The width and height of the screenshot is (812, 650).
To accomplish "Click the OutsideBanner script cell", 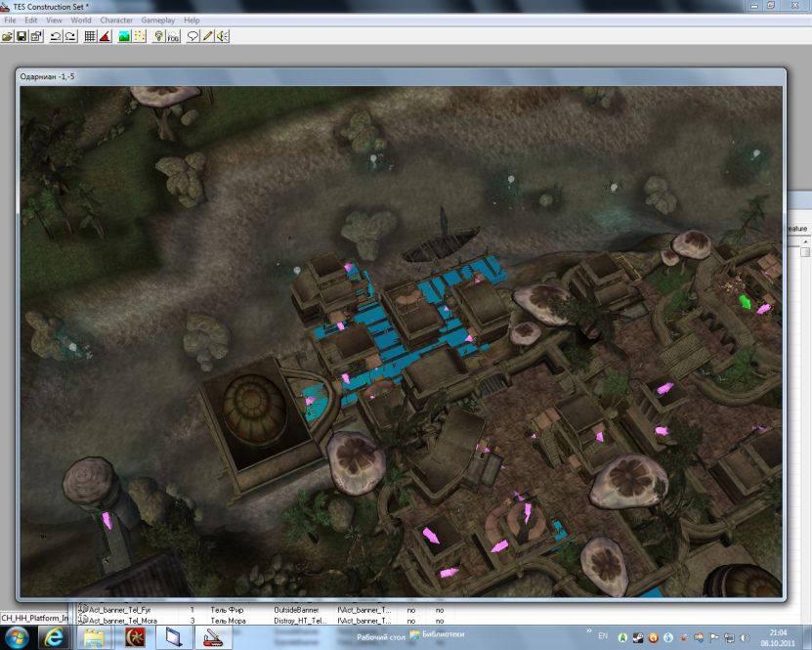I will (296, 610).
